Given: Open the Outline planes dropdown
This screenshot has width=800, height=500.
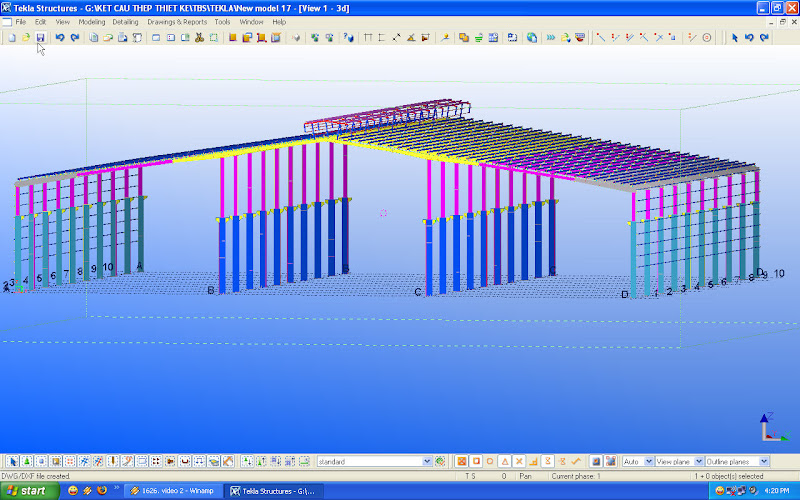Looking at the screenshot, I should coord(764,462).
